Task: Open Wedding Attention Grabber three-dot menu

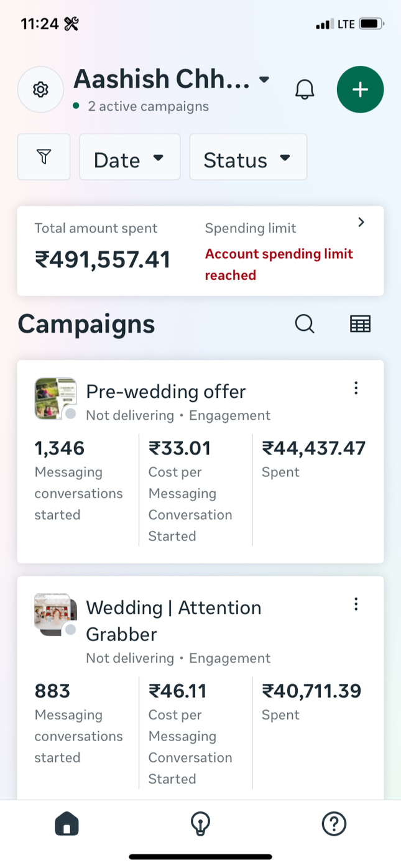Action: 356,604
